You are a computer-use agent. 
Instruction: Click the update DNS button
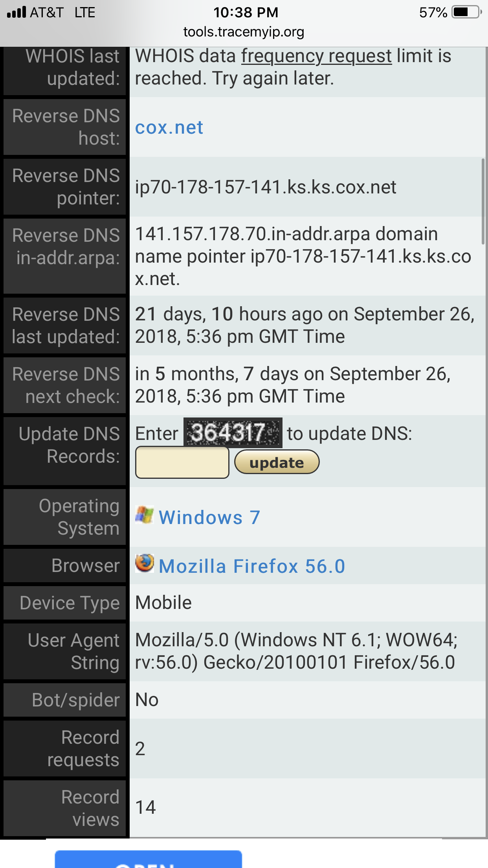click(x=277, y=462)
